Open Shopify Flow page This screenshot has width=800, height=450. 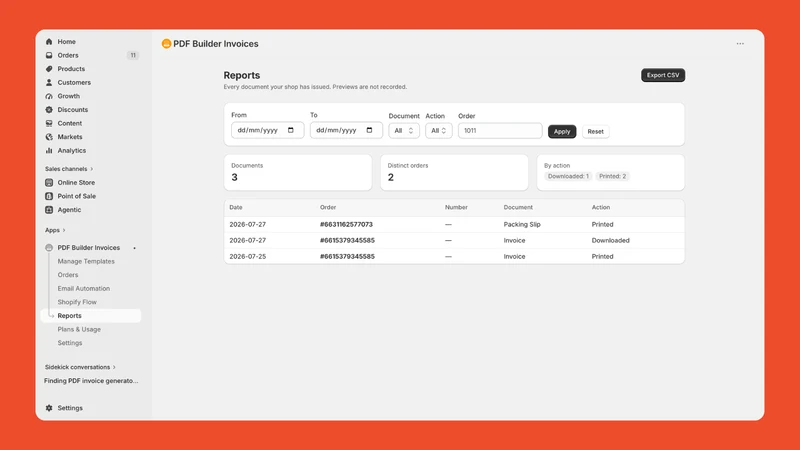click(77, 302)
